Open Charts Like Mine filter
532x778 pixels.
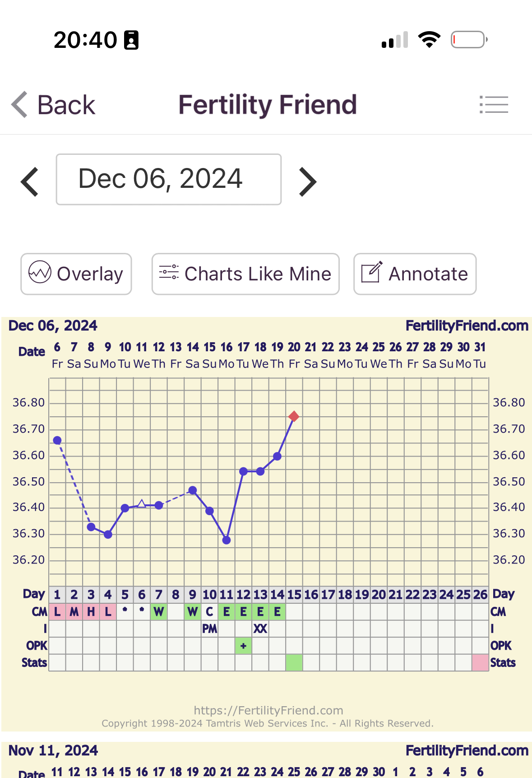click(245, 274)
